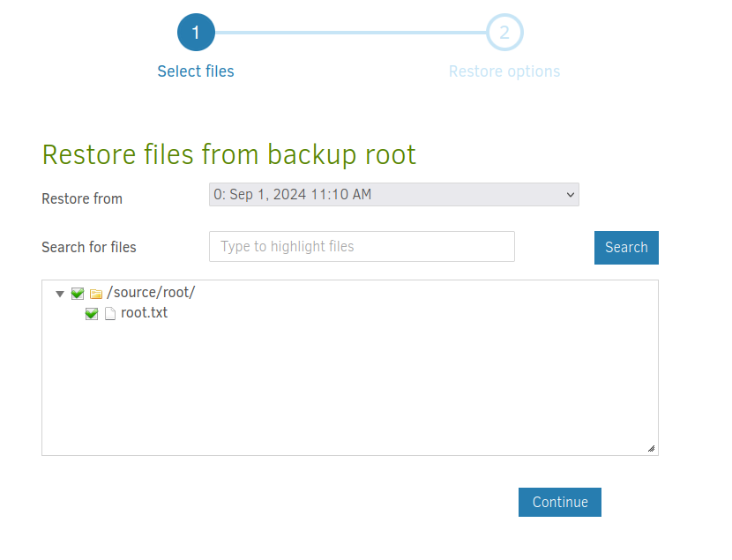This screenshot has height=560, width=732.
Task: Select the /source/root/ folder name in the tree
Action: tap(151, 293)
